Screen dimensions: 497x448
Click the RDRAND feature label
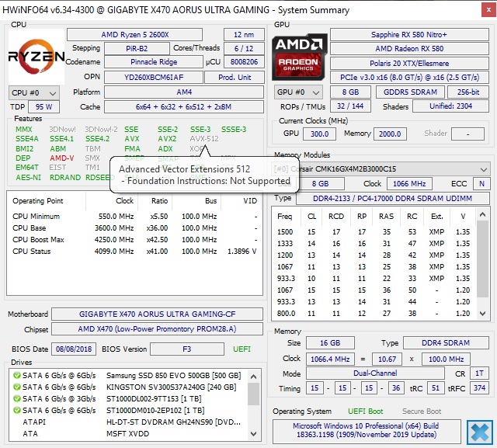(x=65, y=178)
